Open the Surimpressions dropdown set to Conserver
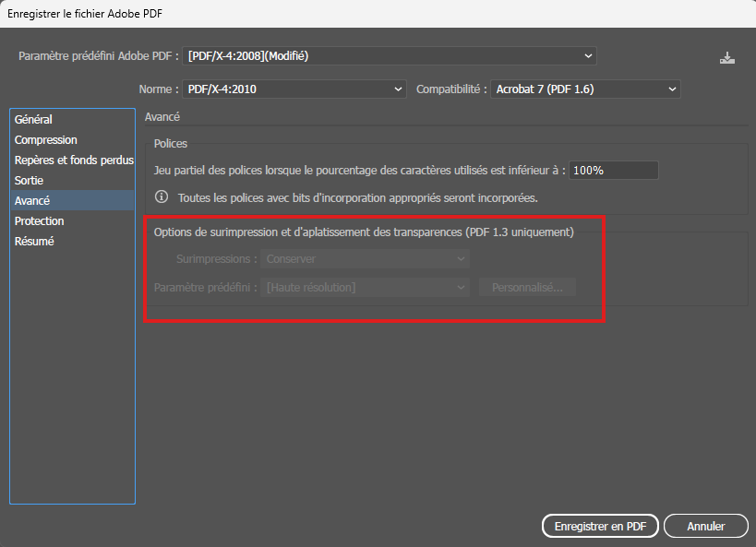The width and height of the screenshot is (756, 547). pyautogui.click(x=366, y=259)
